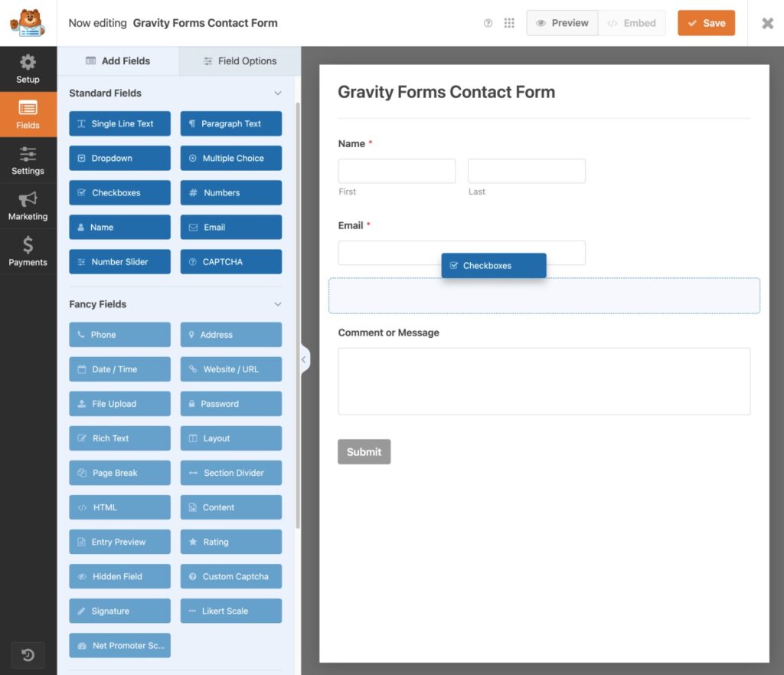784x675 pixels.
Task: Preview the current form
Action: [562, 23]
